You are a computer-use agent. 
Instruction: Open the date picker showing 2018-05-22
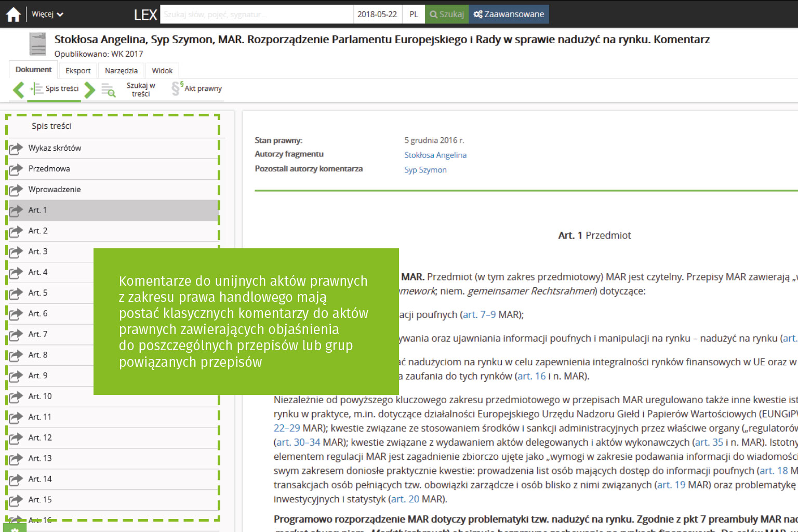pyautogui.click(x=377, y=14)
